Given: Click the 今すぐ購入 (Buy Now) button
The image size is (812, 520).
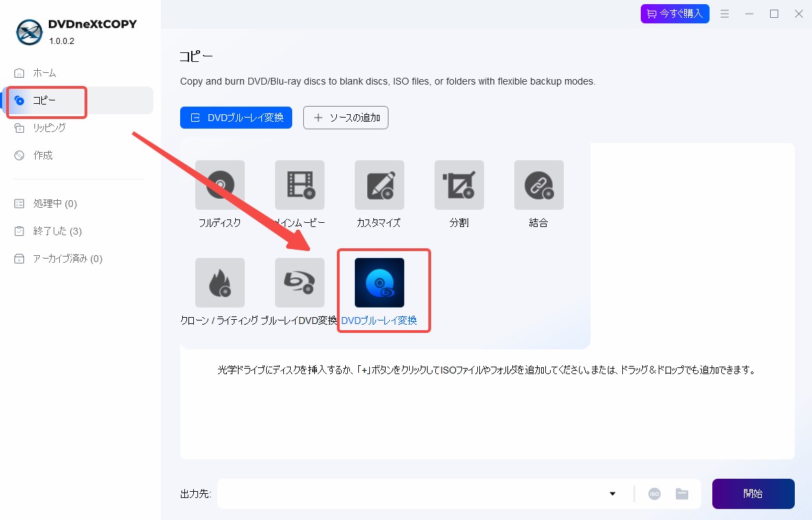Looking at the screenshot, I should (x=674, y=14).
